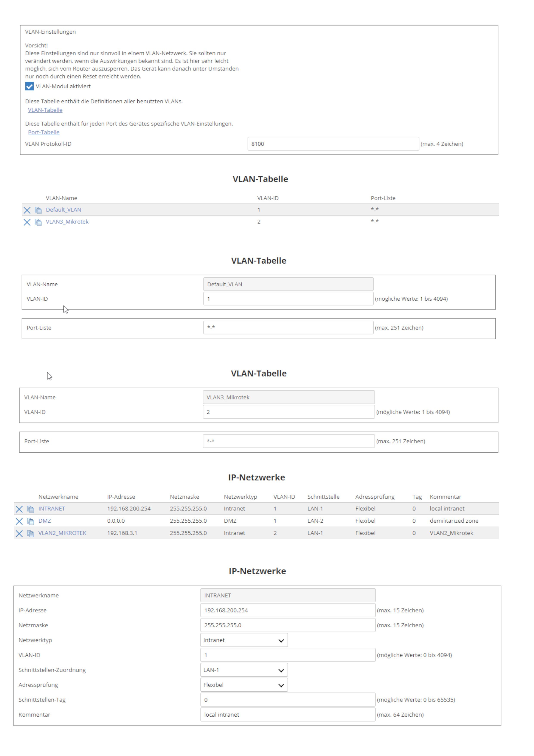Viewport: 534px width, 756px height.
Task: Copy the Default_VLAN entry icon
Action: 38,210
